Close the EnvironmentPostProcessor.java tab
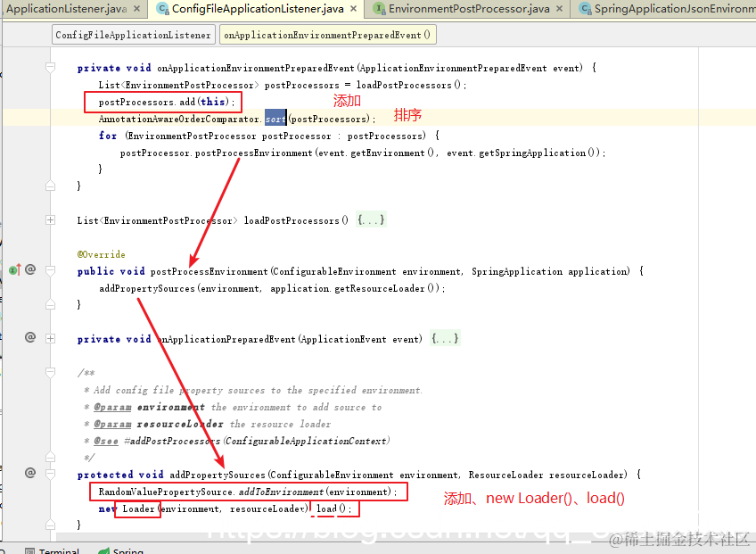 coord(559,9)
